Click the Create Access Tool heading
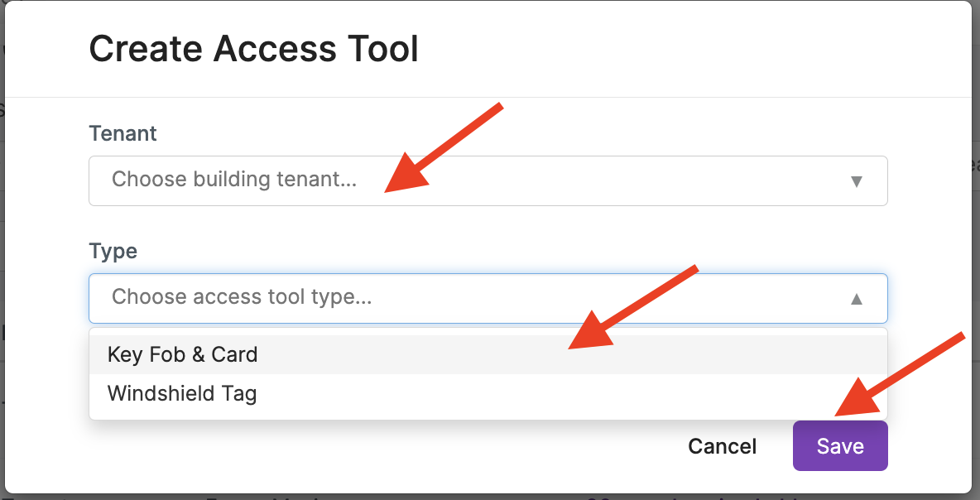 click(253, 49)
